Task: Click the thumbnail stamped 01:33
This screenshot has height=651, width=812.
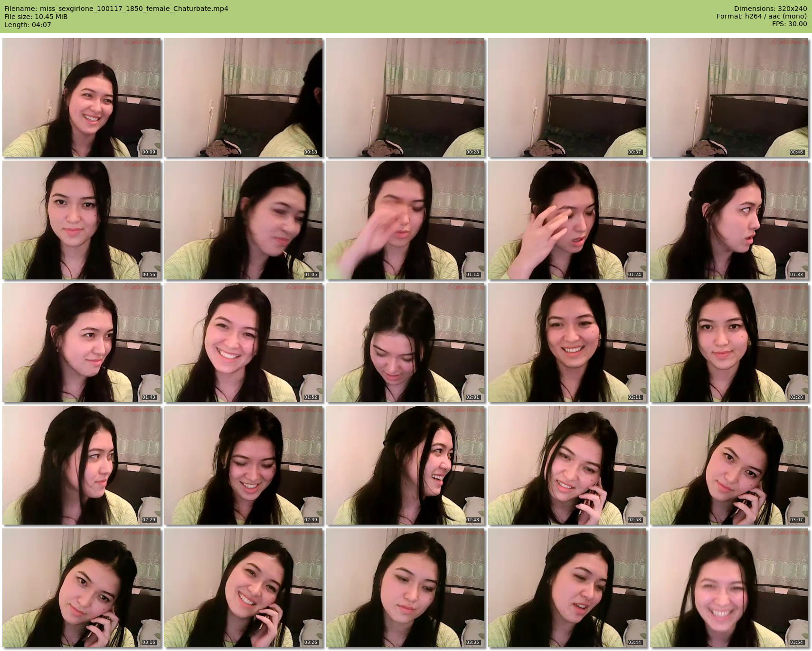Action: tap(729, 220)
